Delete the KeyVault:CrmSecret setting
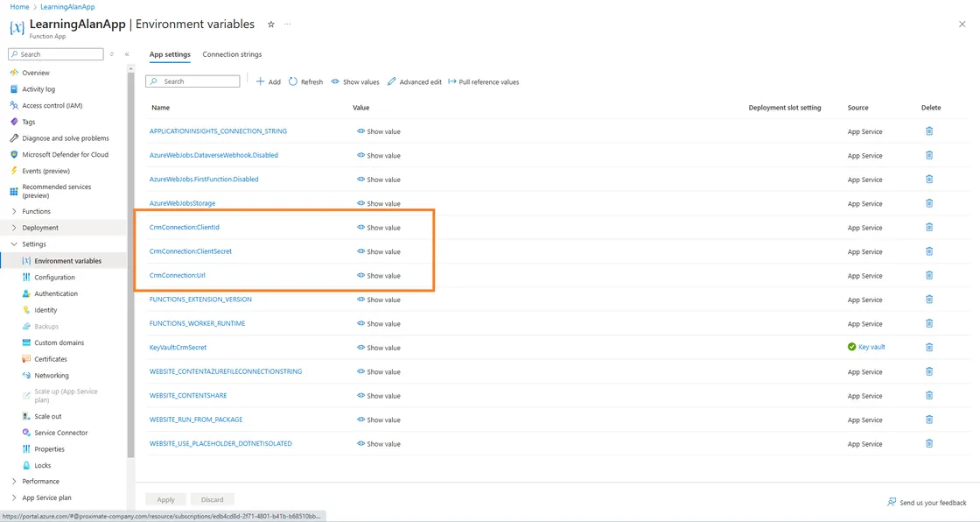 [x=928, y=348]
